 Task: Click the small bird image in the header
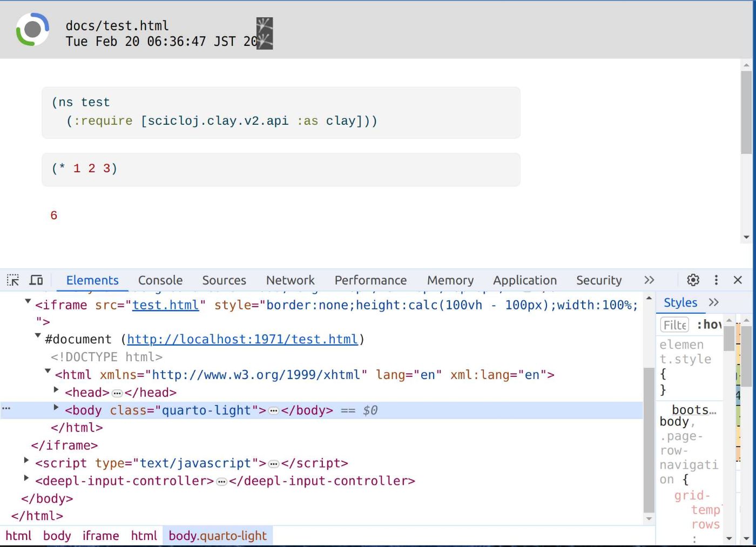[265, 33]
